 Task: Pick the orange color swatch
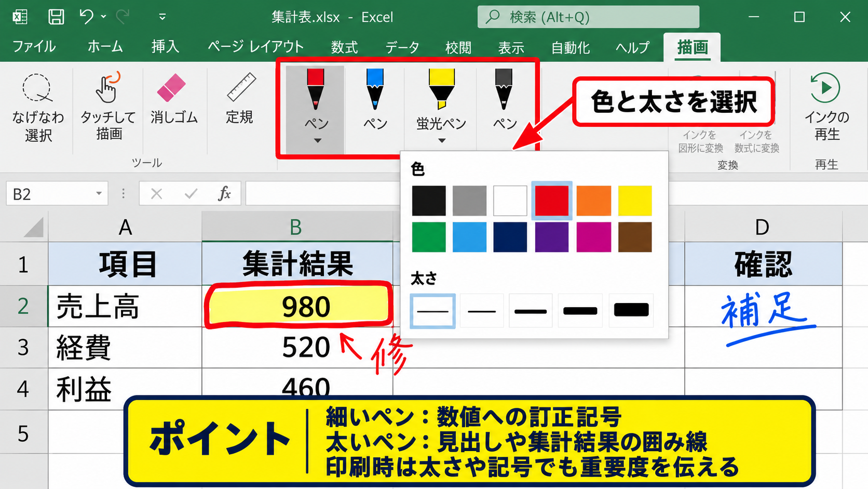[x=593, y=201]
